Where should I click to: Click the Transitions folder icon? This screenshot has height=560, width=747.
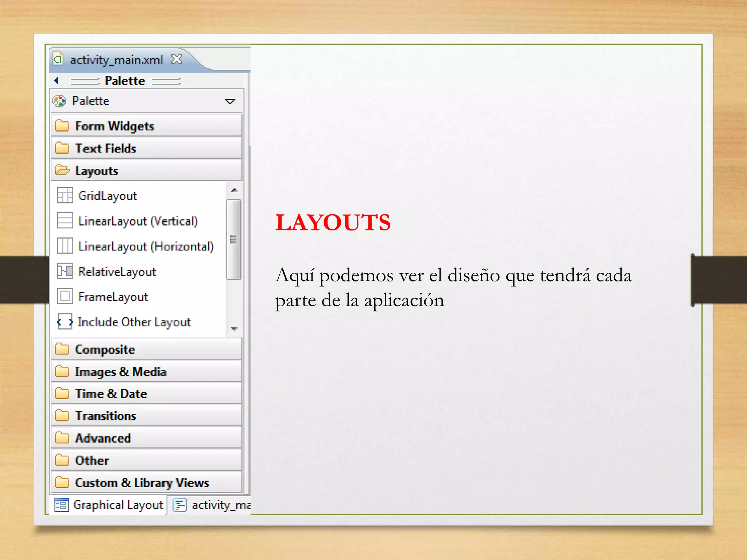click(x=62, y=416)
